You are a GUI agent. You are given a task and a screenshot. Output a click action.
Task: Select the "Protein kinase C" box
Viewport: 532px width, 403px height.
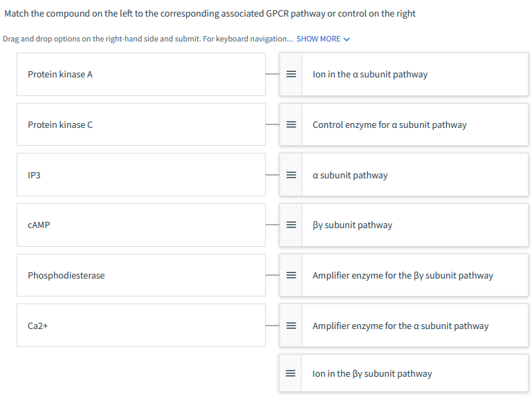click(x=141, y=125)
